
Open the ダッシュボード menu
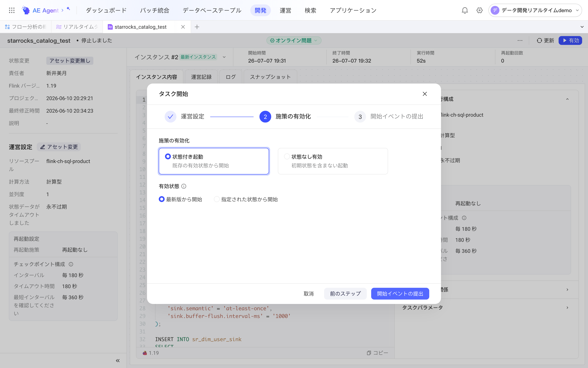pyautogui.click(x=106, y=10)
